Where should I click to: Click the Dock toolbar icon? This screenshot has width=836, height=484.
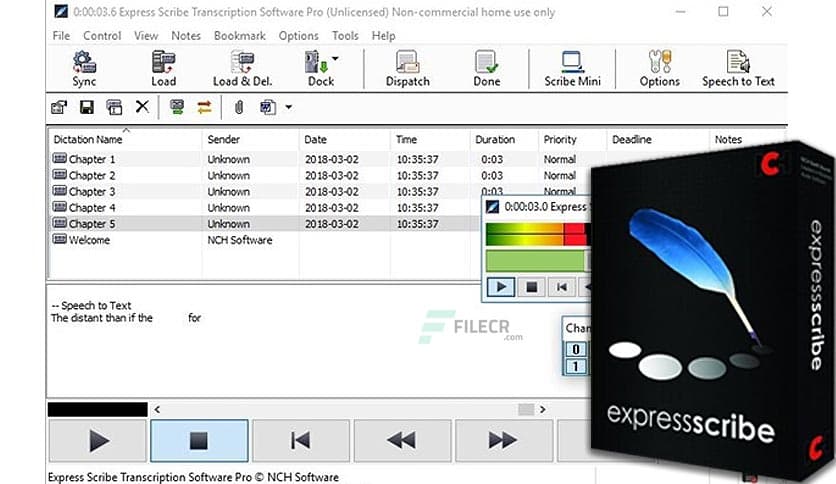click(x=318, y=69)
